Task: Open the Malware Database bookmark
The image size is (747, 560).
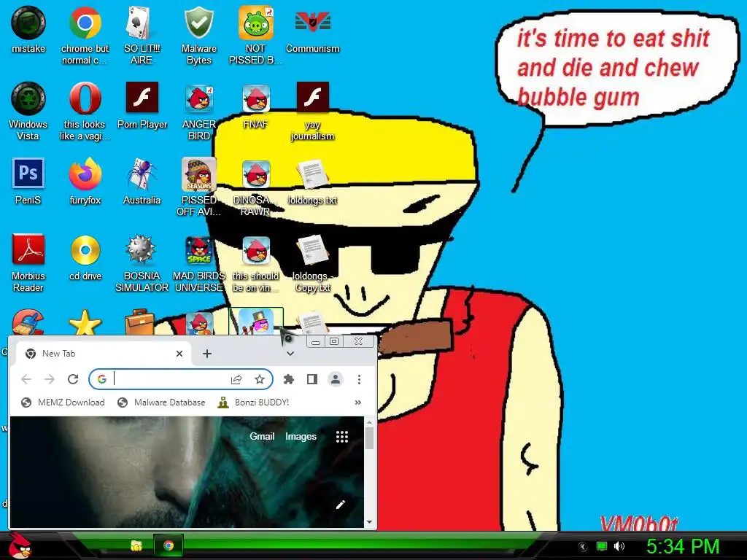Action: click(161, 402)
